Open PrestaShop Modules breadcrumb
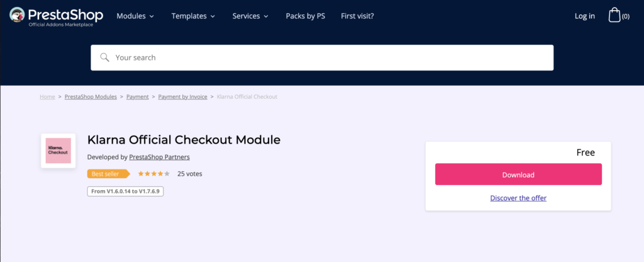The image size is (644, 262). click(x=91, y=96)
